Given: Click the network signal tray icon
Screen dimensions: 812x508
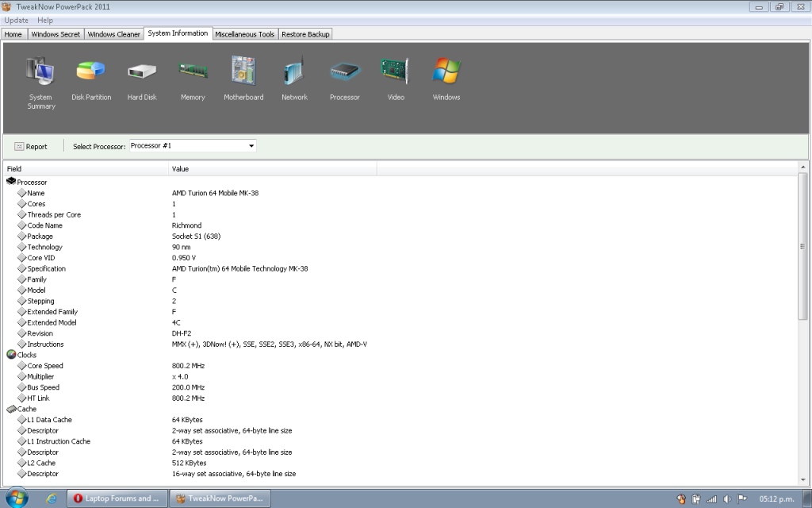Looking at the screenshot, I should click(x=712, y=498).
